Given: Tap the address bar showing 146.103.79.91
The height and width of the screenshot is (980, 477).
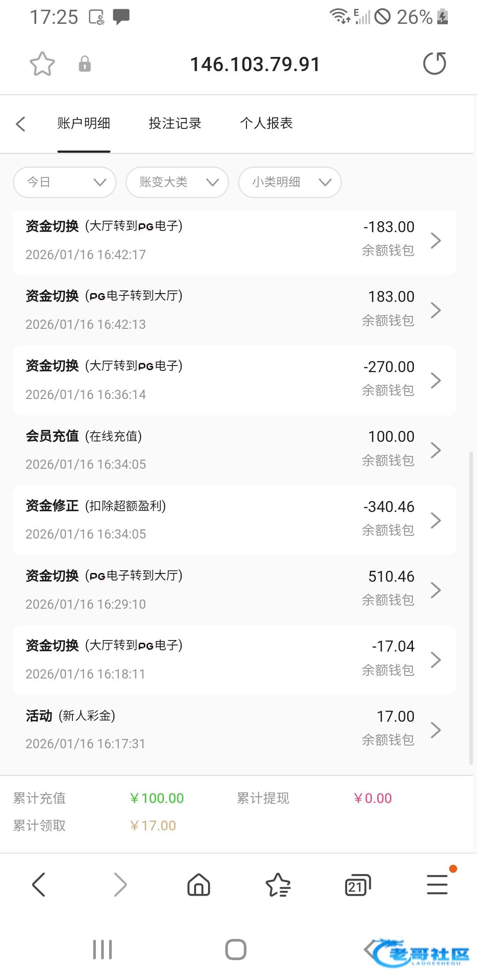Looking at the screenshot, I should coord(255,64).
